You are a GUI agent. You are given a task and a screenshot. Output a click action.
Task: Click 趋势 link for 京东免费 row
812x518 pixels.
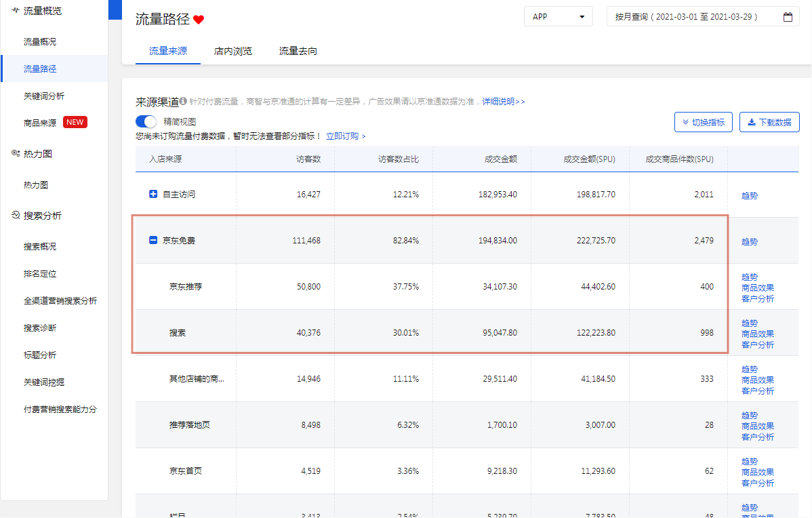pos(750,242)
